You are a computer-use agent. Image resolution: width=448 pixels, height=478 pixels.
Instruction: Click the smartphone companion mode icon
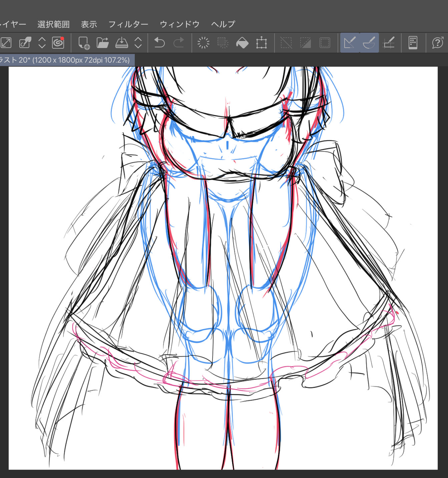[413, 43]
